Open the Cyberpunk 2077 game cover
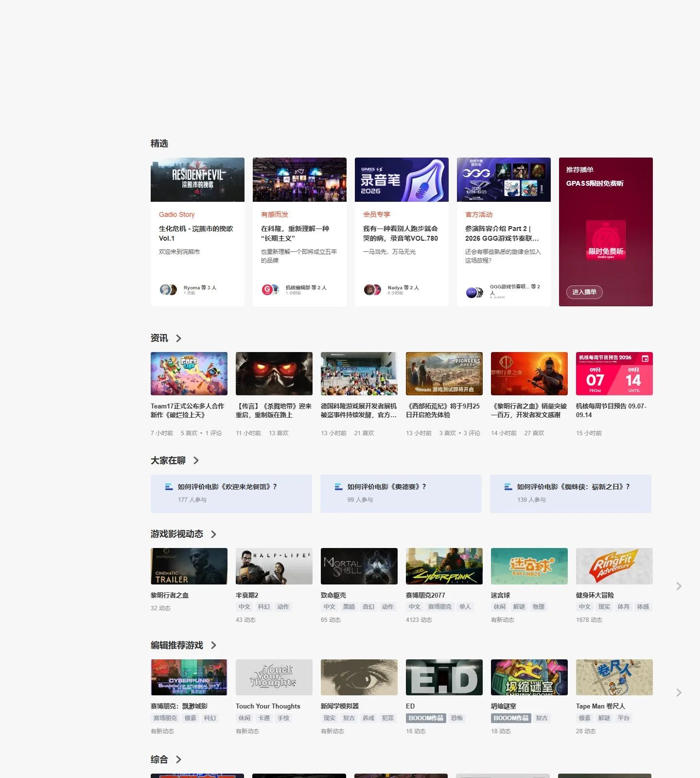This screenshot has height=778, width=700. click(x=444, y=566)
